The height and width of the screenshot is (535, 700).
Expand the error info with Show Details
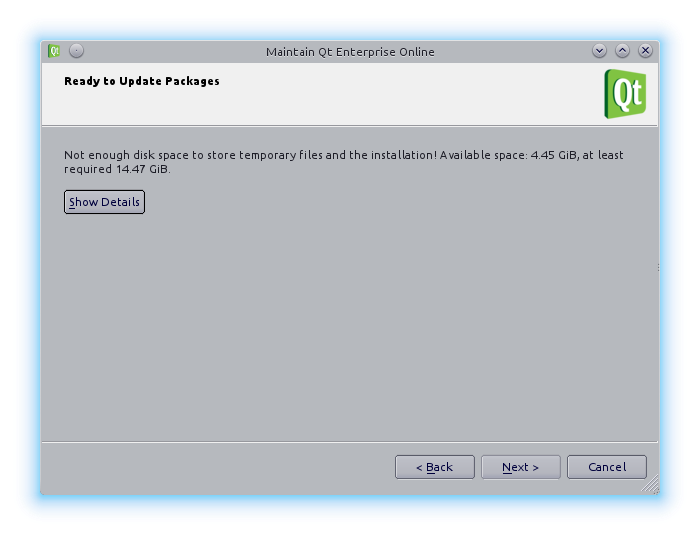[x=104, y=202]
